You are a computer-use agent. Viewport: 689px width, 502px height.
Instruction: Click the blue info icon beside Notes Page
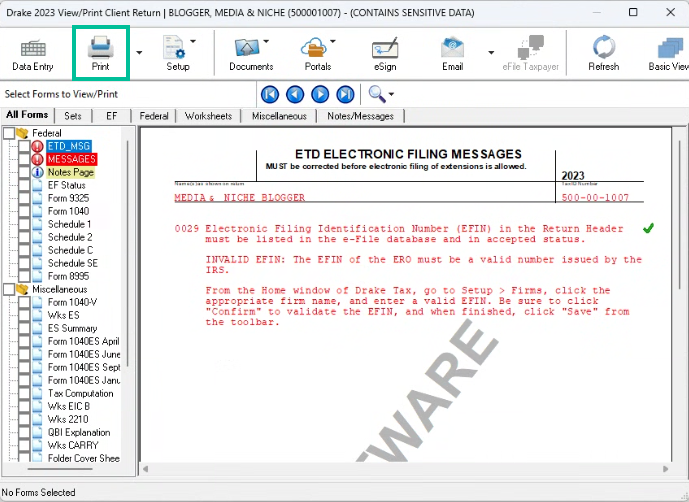coord(38,172)
